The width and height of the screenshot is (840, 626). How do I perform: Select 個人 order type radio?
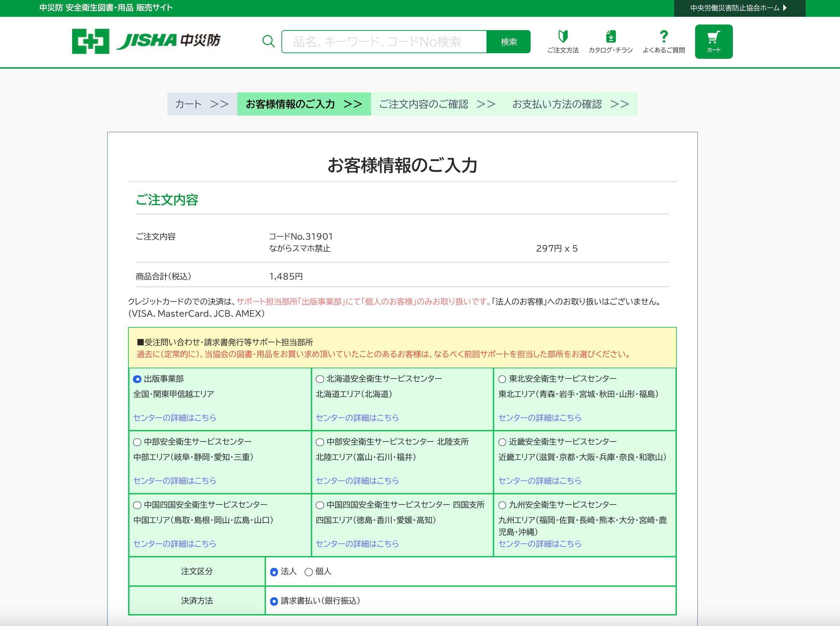click(x=309, y=572)
